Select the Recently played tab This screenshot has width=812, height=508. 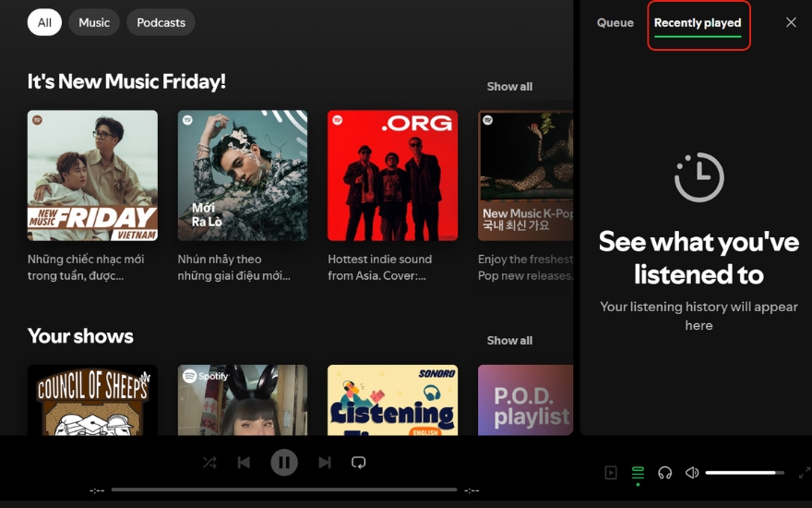pos(698,23)
